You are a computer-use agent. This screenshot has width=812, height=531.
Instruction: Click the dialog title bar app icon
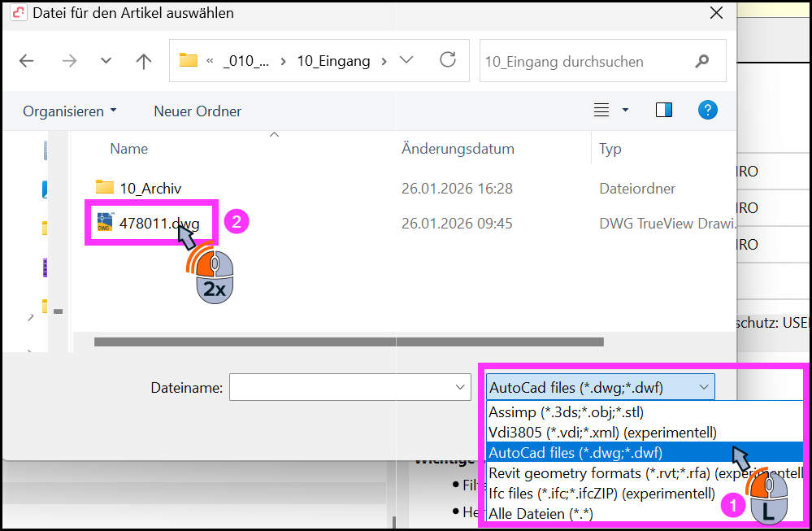point(19,12)
